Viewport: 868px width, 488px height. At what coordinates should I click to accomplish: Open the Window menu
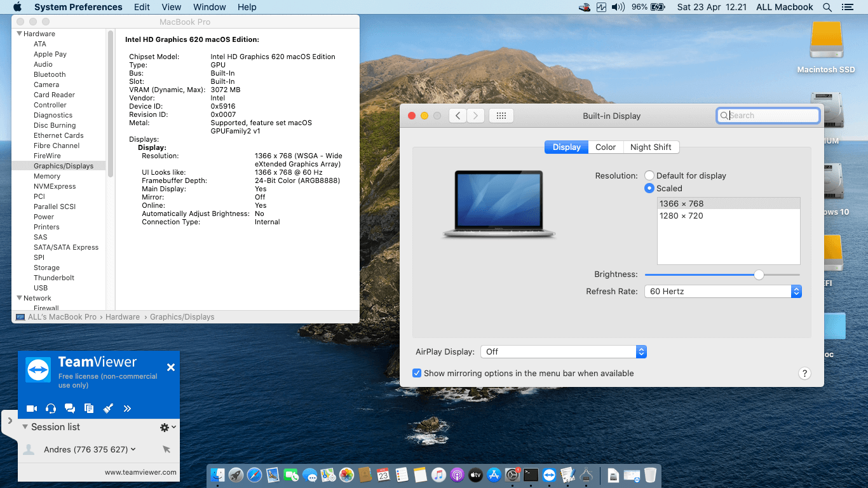[209, 7]
